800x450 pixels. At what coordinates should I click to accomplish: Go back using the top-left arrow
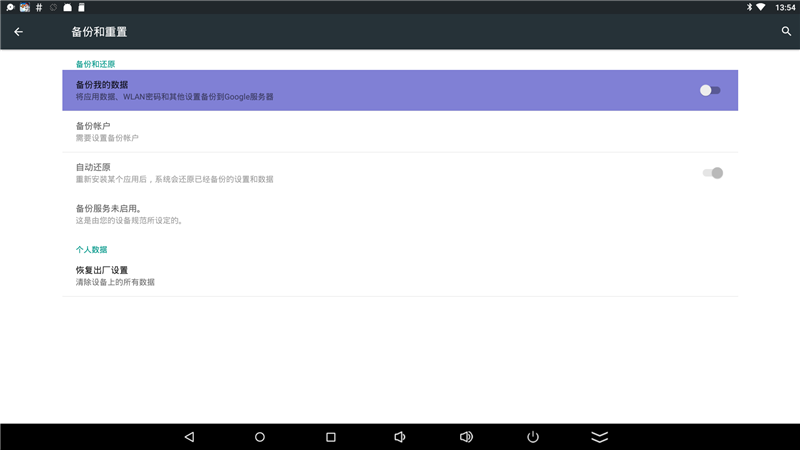pos(18,32)
